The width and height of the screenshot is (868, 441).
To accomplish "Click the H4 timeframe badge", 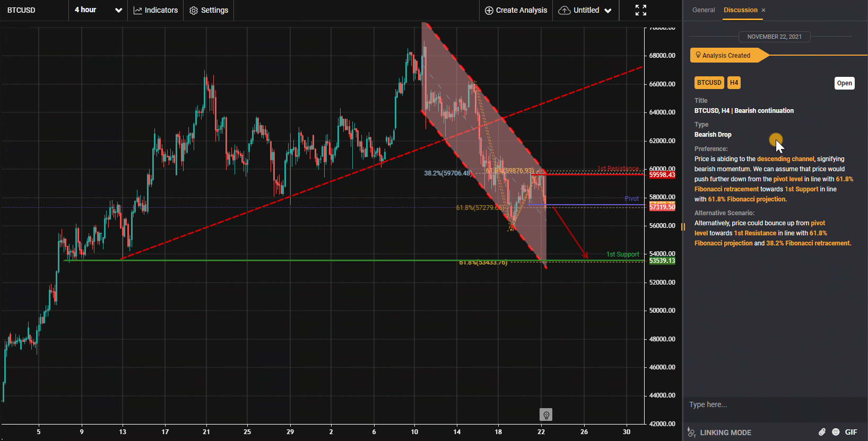I will 734,83.
